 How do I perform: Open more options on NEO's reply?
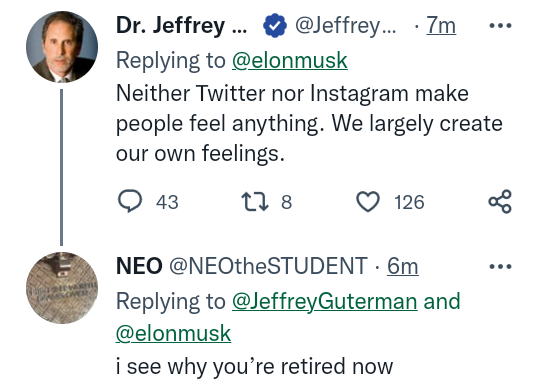tap(500, 266)
